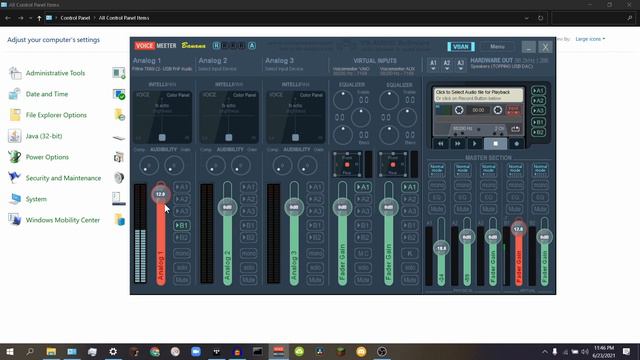Open A1 hardware out device dropdown

pyautogui.click(x=433, y=65)
